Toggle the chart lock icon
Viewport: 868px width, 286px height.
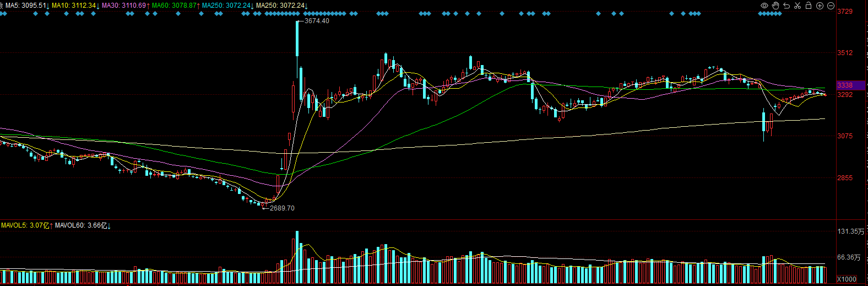pos(809,6)
